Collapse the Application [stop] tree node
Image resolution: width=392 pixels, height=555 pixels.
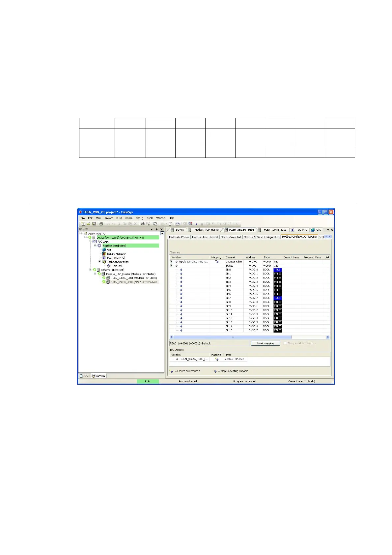(95, 246)
